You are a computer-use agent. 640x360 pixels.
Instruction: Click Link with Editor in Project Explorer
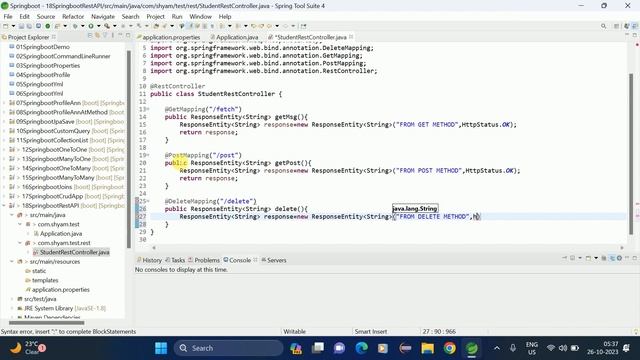click(98, 36)
